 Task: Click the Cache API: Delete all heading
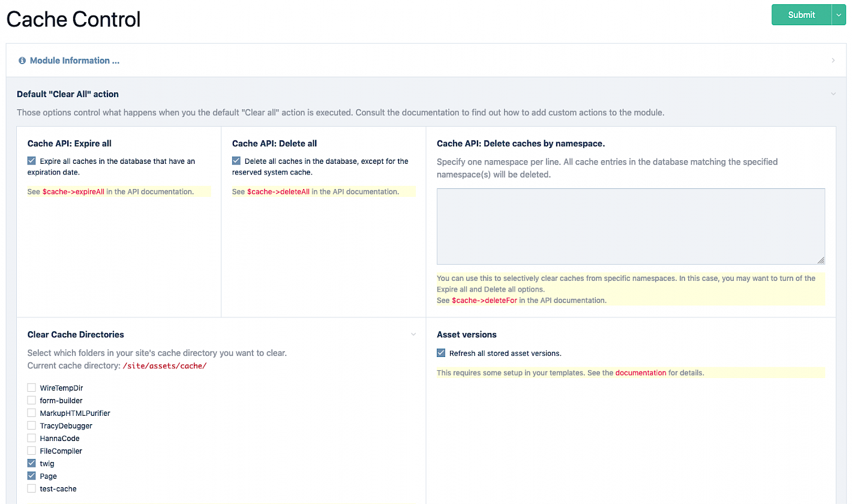click(x=274, y=143)
